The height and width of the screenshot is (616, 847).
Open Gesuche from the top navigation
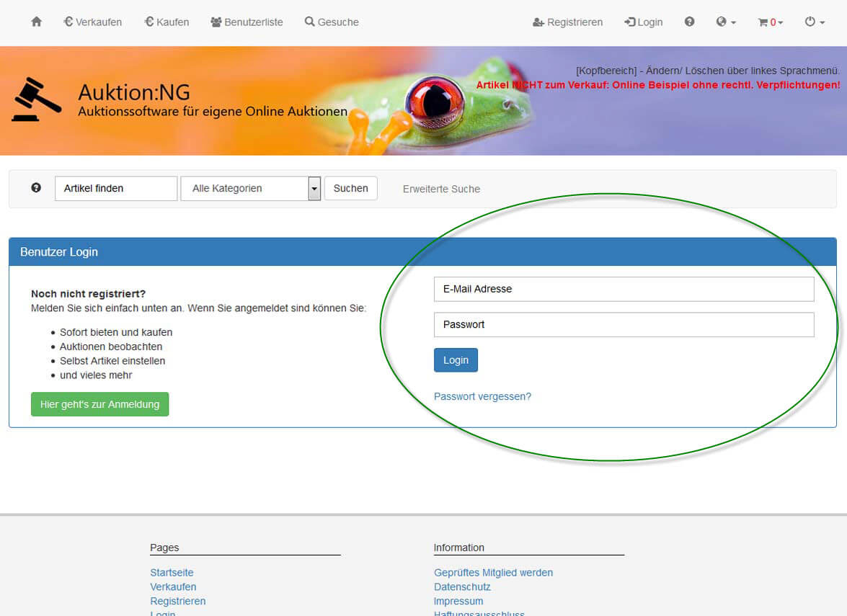332,22
